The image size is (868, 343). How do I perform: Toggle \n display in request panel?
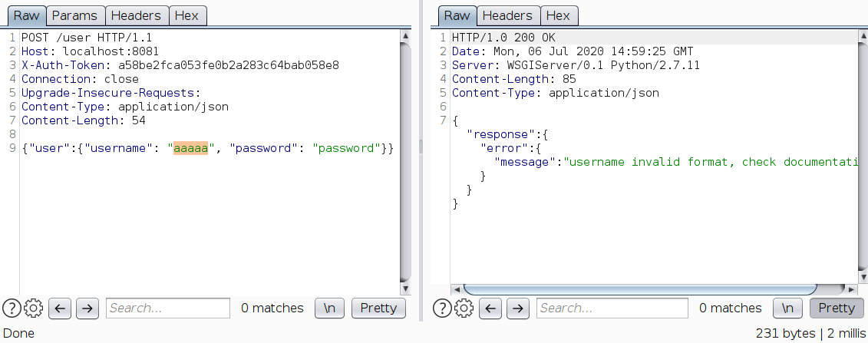330,308
